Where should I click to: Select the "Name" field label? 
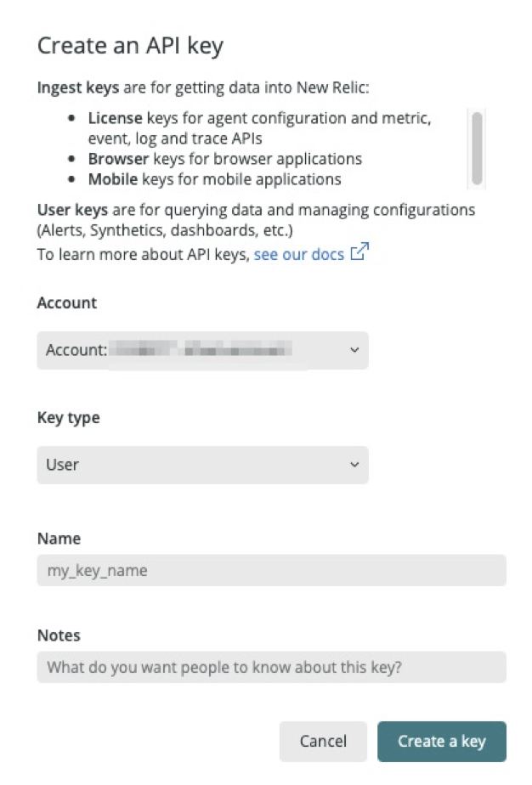click(x=59, y=538)
